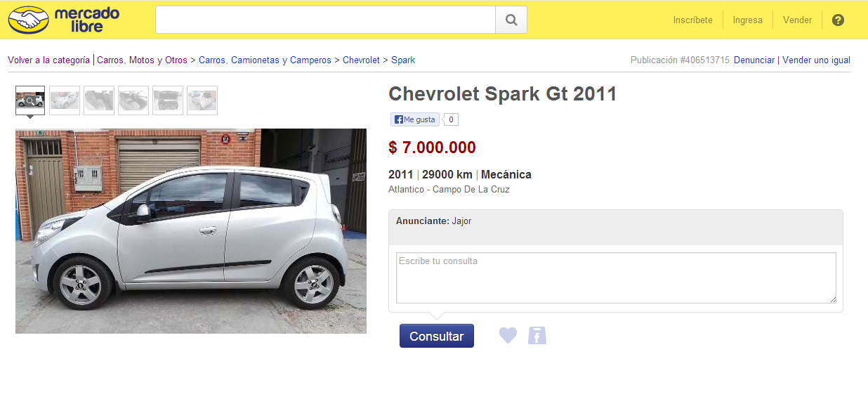
Task: Focus the top search text field
Action: pos(325,20)
